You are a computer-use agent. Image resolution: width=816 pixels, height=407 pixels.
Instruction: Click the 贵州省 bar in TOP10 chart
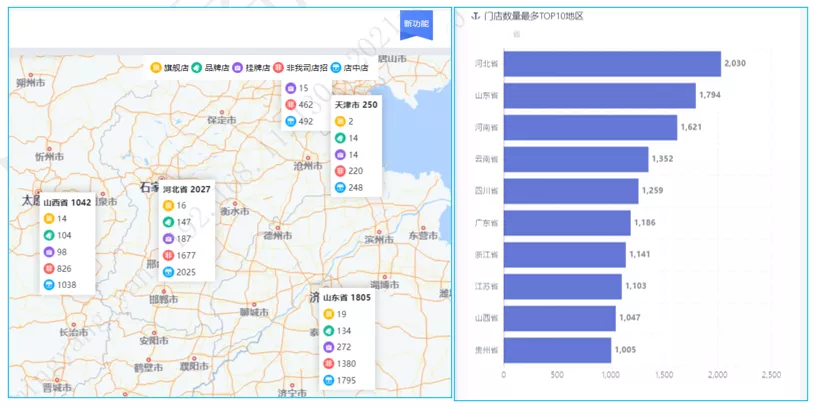click(557, 350)
